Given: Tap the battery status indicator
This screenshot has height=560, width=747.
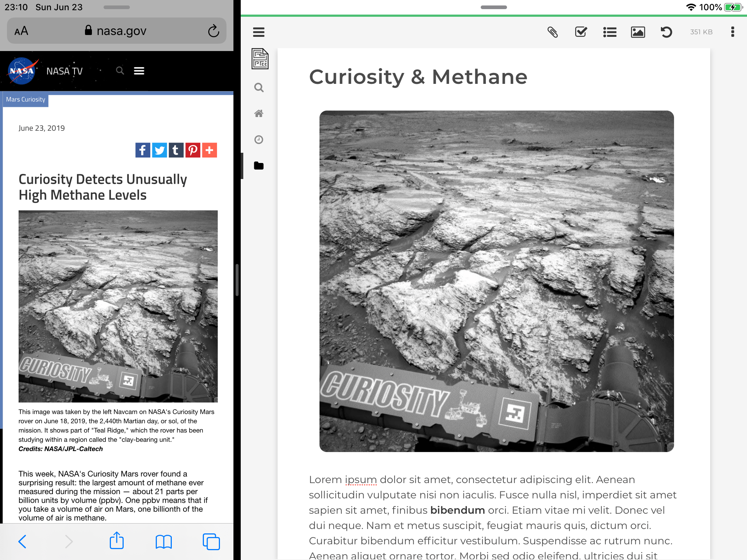Looking at the screenshot, I should 734,7.
